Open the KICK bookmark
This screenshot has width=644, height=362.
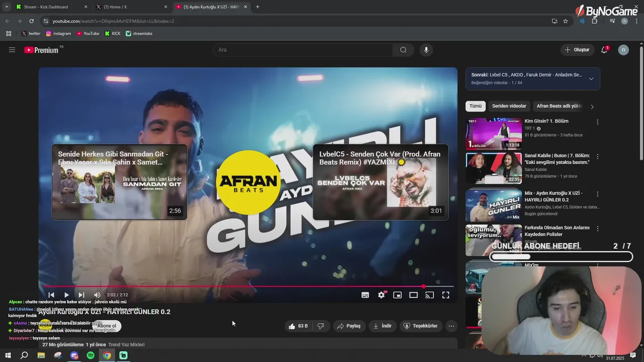click(x=113, y=34)
